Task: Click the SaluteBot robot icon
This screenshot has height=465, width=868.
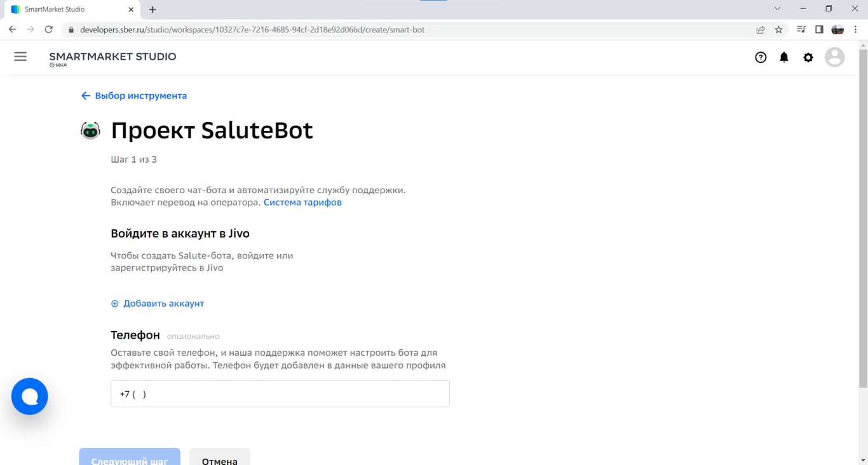Action: pyautogui.click(x=90, y=131)
